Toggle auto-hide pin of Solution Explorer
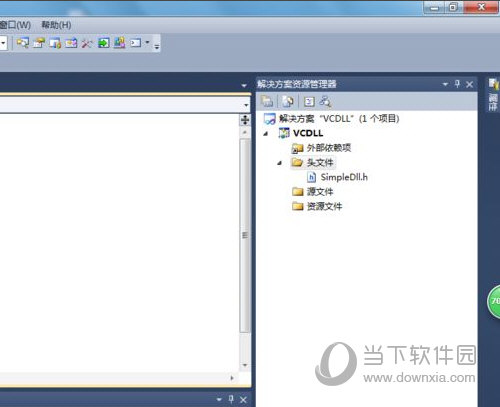This screenshot has height=407, width=500. (x=457, y=84)
